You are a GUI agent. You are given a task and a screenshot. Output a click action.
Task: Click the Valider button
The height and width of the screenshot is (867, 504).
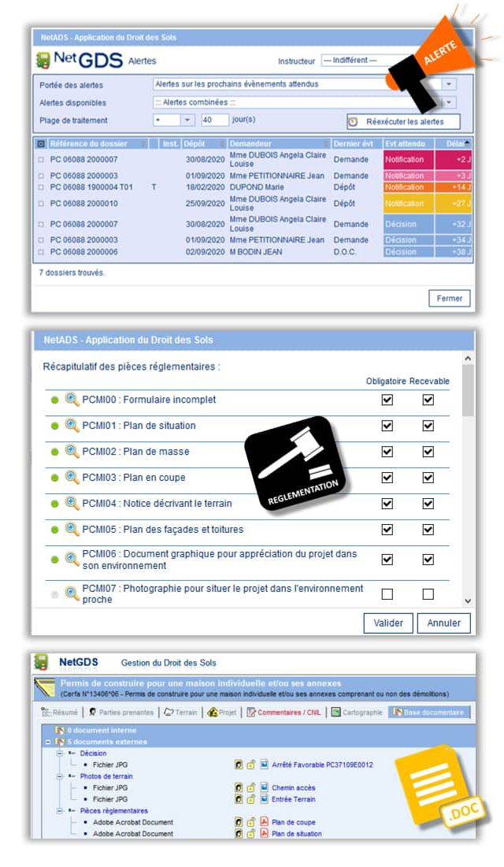coord(388,623)
